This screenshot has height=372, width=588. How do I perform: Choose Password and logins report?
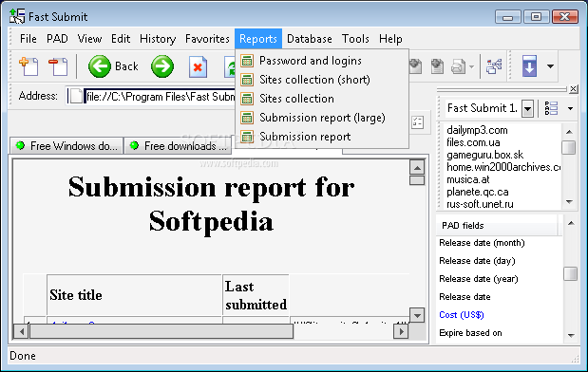pyautogui.click(x=322, y=61)
